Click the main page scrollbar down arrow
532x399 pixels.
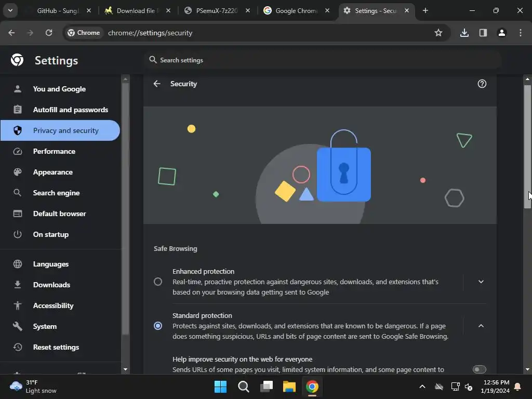[x=527, y=369]
